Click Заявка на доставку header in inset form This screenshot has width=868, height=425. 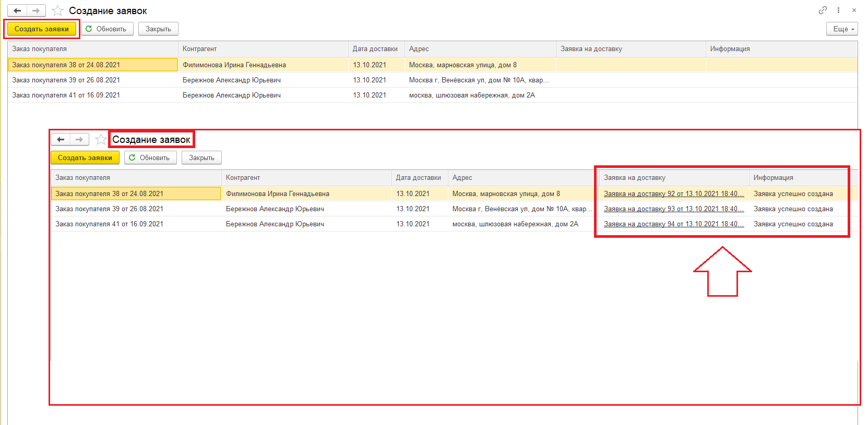pyautogui.click(x=674, y=177)
